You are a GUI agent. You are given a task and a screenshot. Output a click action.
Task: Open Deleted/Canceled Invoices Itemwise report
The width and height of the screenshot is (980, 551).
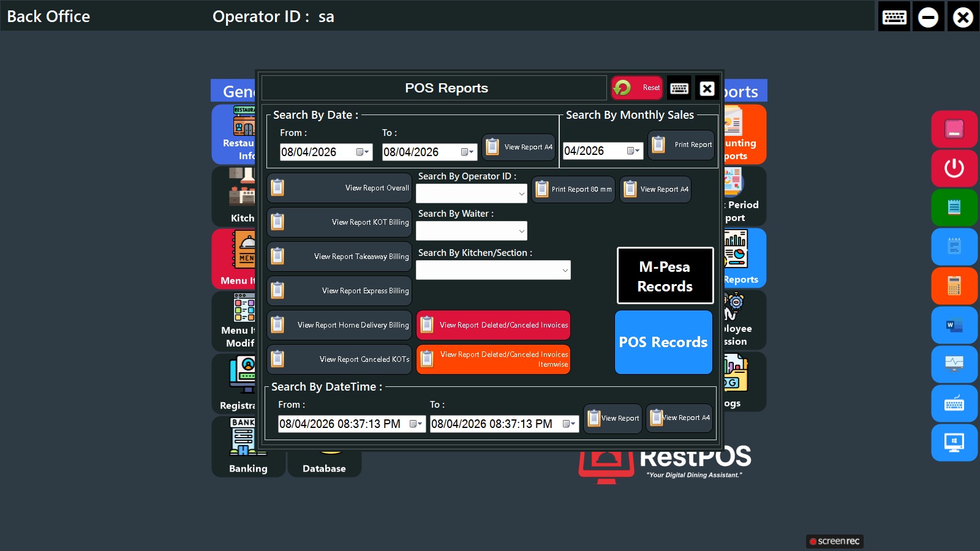coord(494,359)
